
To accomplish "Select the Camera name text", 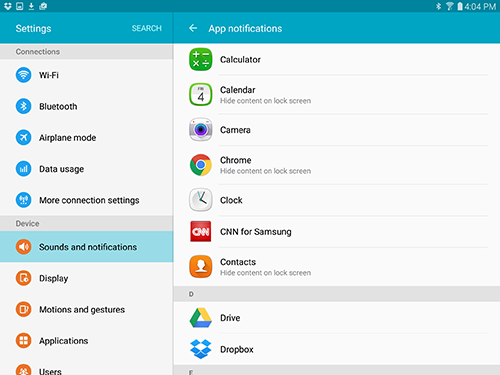I will 235,130.
